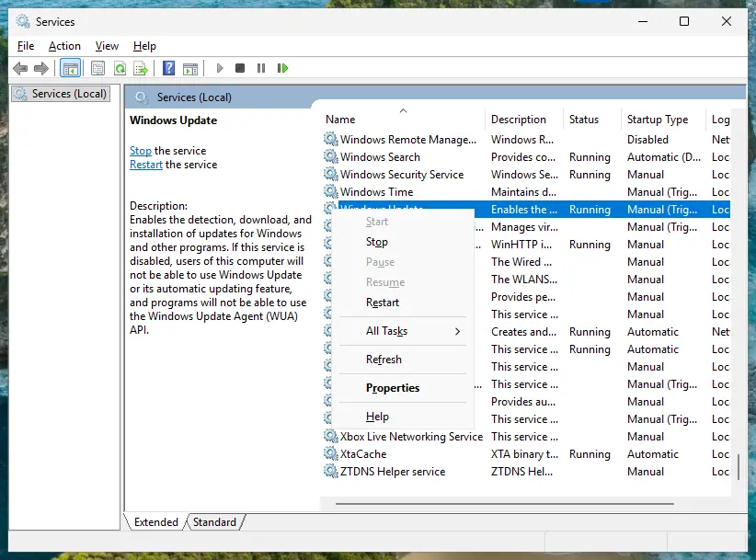Click the Back arrow toolbar icon
The width and height of the screenshot is (756, 560).
coord(20,68)
